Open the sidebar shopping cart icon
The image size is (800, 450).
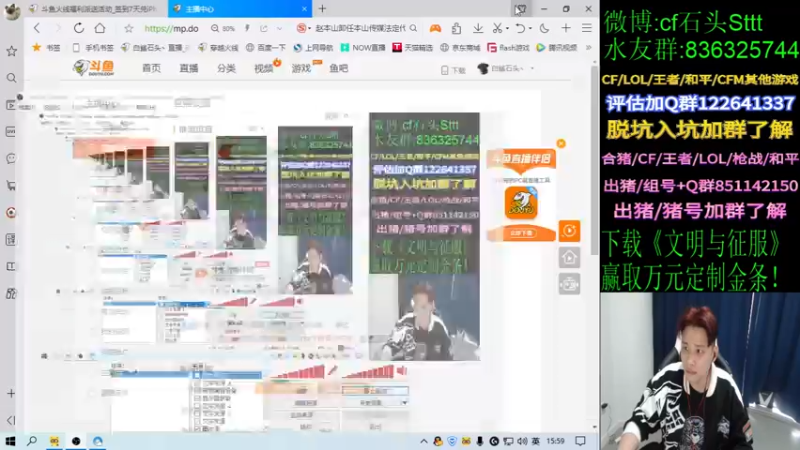coord(11,186)
